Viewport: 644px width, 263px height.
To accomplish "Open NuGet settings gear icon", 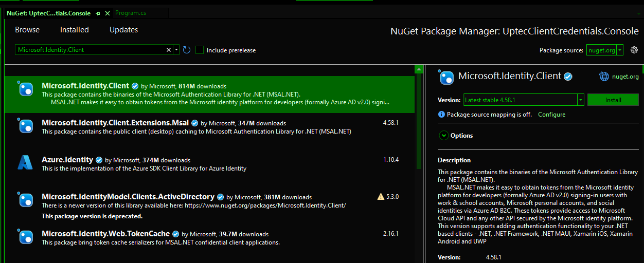I will point(634,50).
